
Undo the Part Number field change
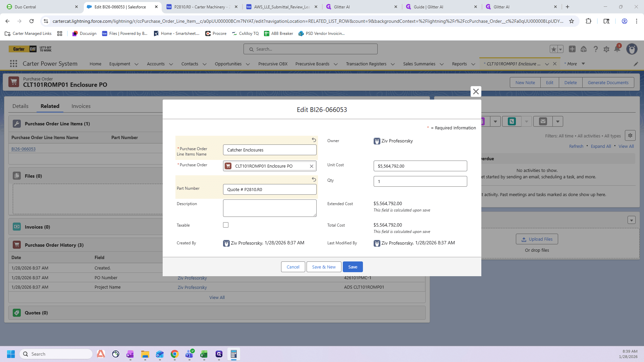coord(314,179)
